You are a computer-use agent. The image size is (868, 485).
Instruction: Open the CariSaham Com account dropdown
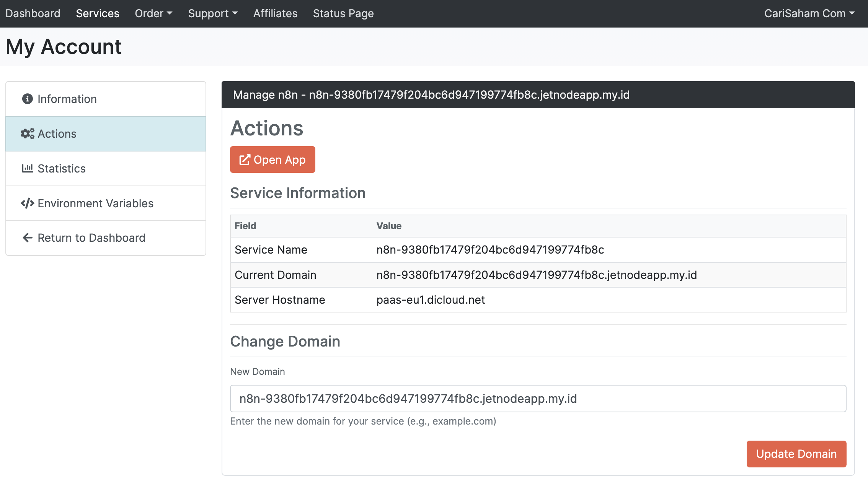(x=809, y=13)
